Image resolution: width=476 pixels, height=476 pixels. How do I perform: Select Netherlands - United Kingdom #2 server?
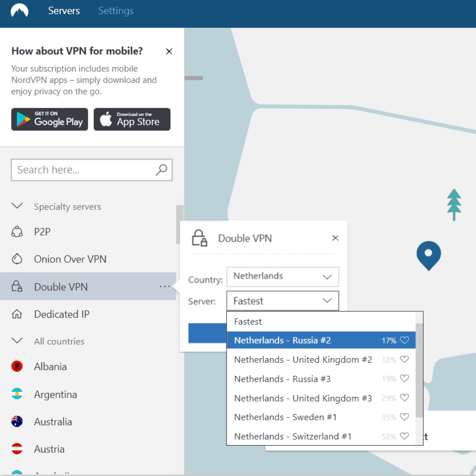coord(321,360)
